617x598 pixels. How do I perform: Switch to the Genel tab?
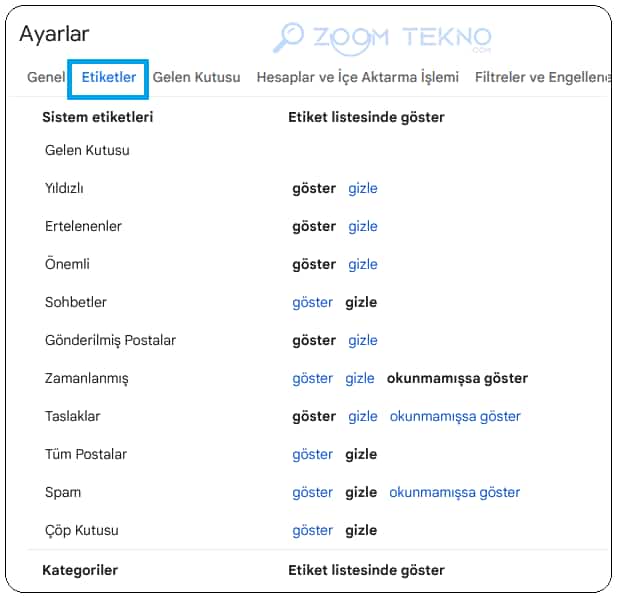[x=46, y=77]
